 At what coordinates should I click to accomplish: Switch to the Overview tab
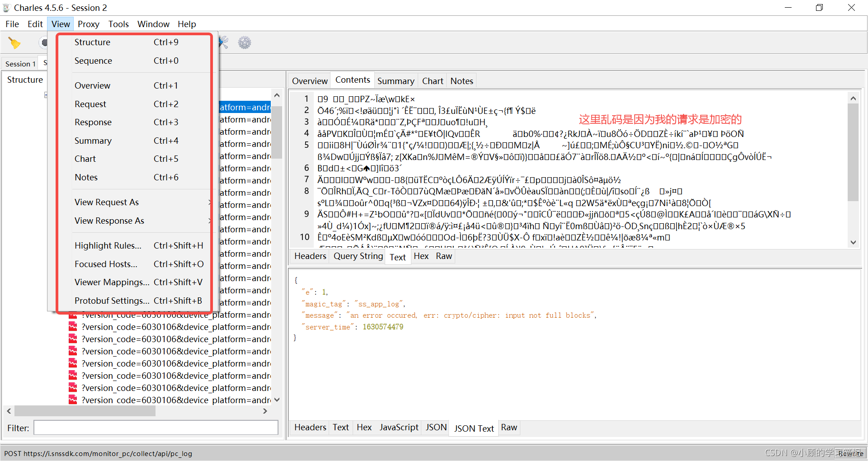[x=310, y=81]
